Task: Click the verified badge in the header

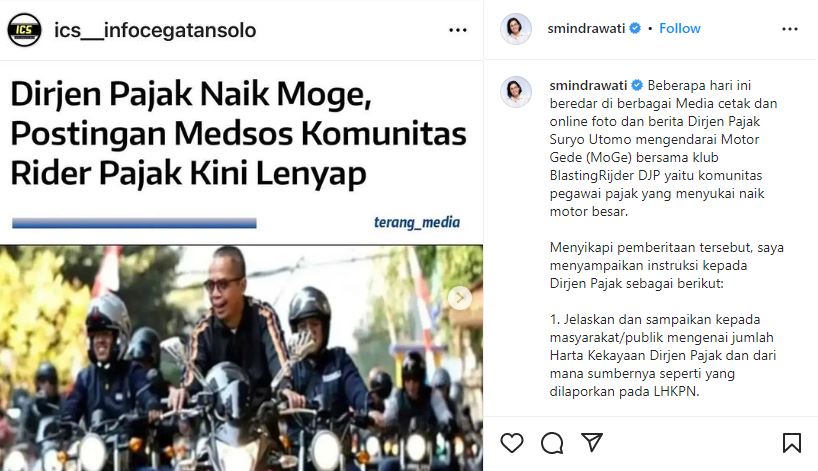Action: [x=635, y=28]
